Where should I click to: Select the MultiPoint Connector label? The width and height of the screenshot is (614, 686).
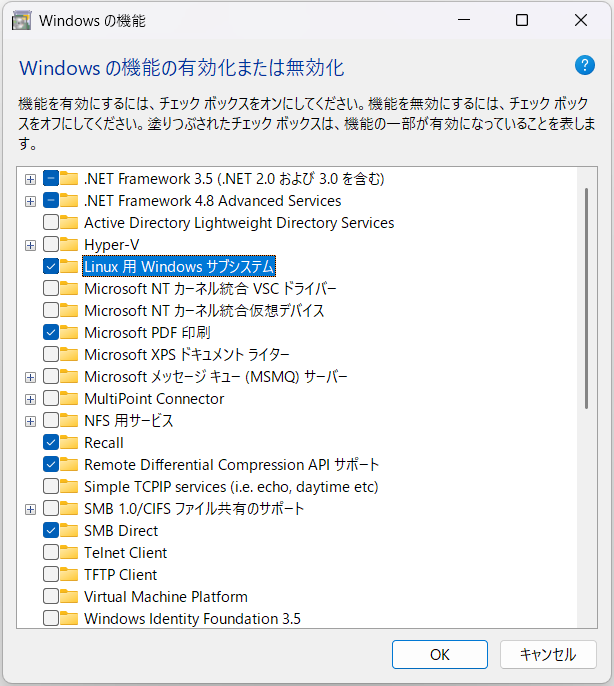pyautogui.click(x=154, y=399)
